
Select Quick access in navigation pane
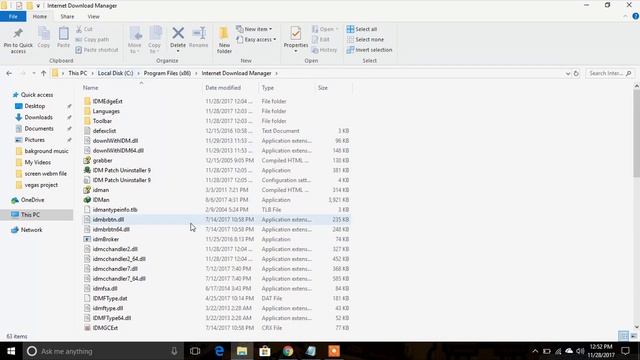(37, 95)
